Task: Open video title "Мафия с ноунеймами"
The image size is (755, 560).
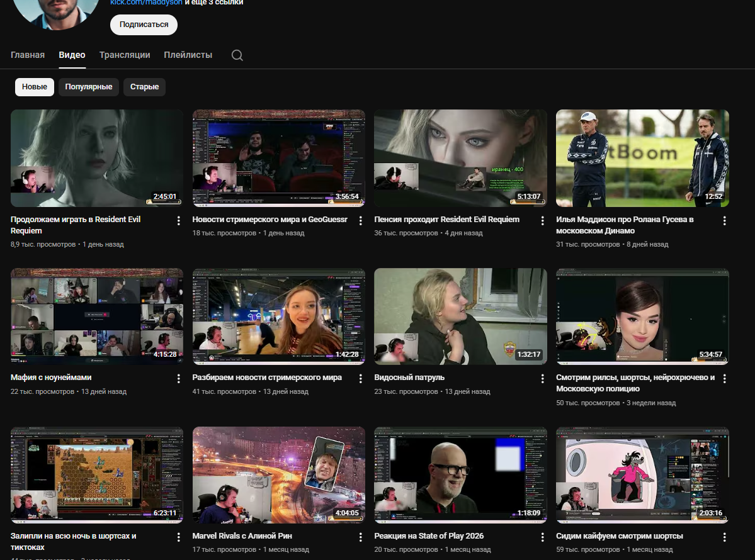Action: click(x=51, y=377)
